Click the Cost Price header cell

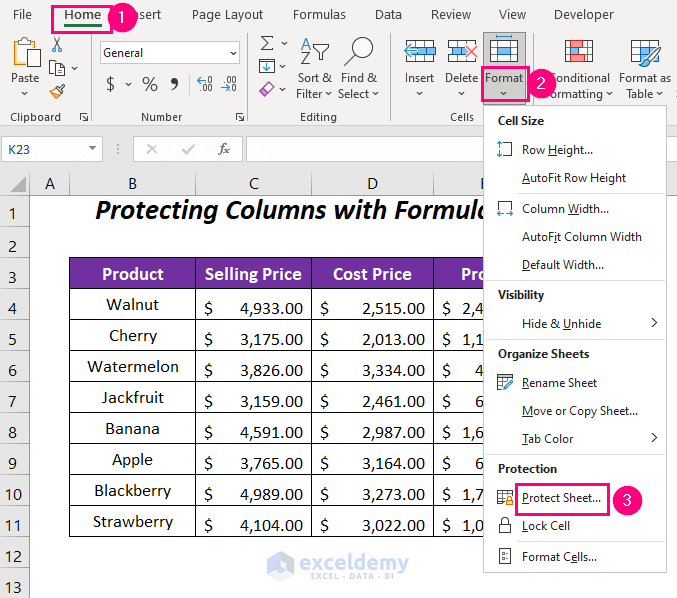click(372, 274)
